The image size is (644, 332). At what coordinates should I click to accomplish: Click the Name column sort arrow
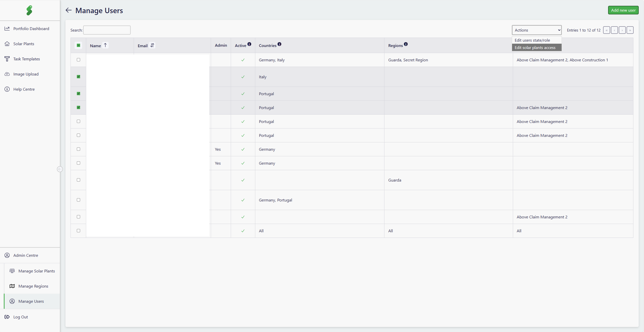click(105, 45)
